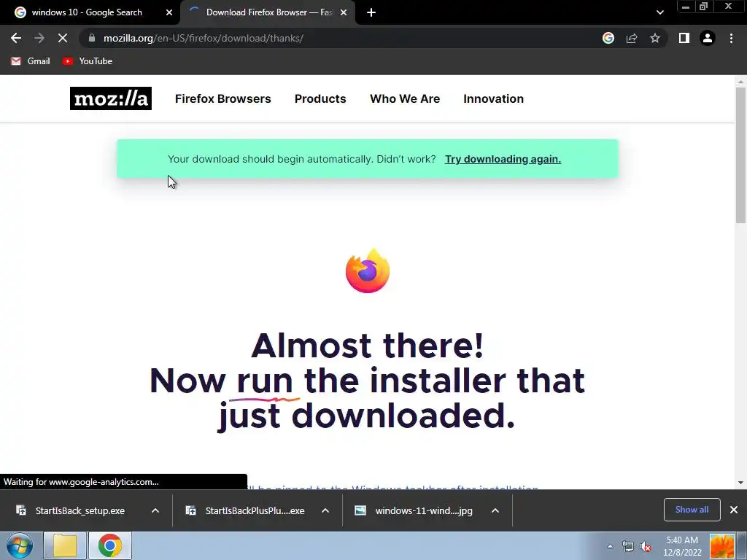Image resolution: width=747 pixels, height=560 pixels.
Task: Open network tray icon
Action: click(628, 546)
